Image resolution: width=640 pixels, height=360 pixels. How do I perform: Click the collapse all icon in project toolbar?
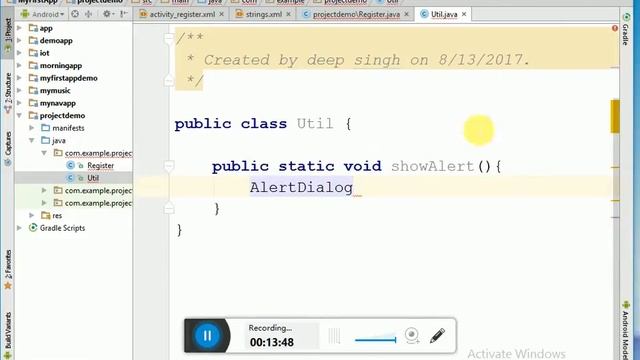[89, 14]
